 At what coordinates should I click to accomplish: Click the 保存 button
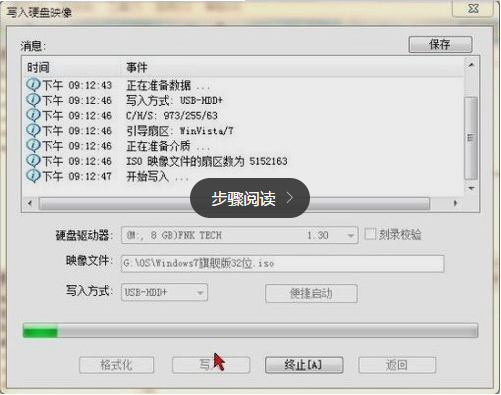click(x=440, y=44)
